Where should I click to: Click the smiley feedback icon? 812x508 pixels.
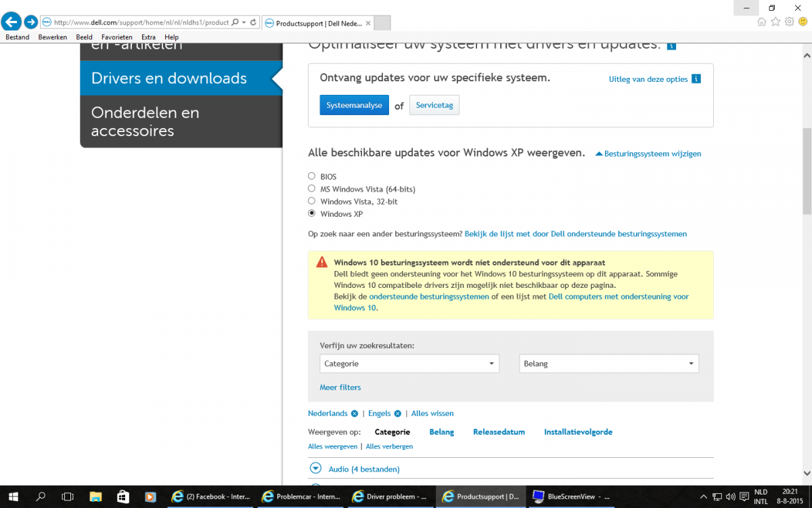[x=803, y=22]
